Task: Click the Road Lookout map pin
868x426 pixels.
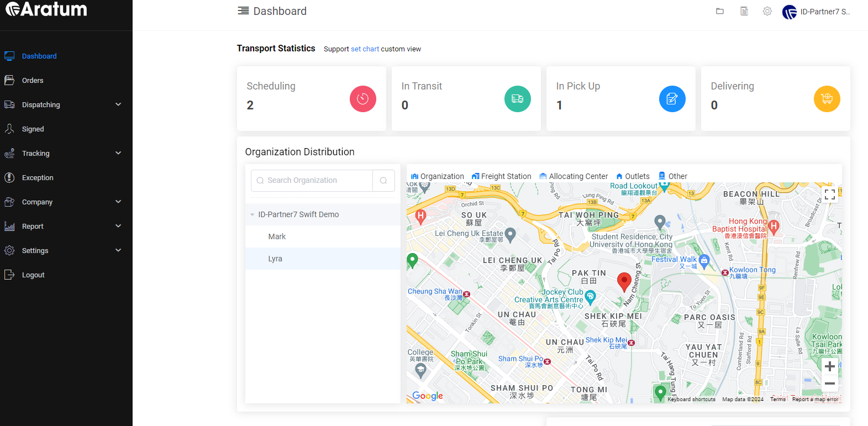Action: point(664,186)
